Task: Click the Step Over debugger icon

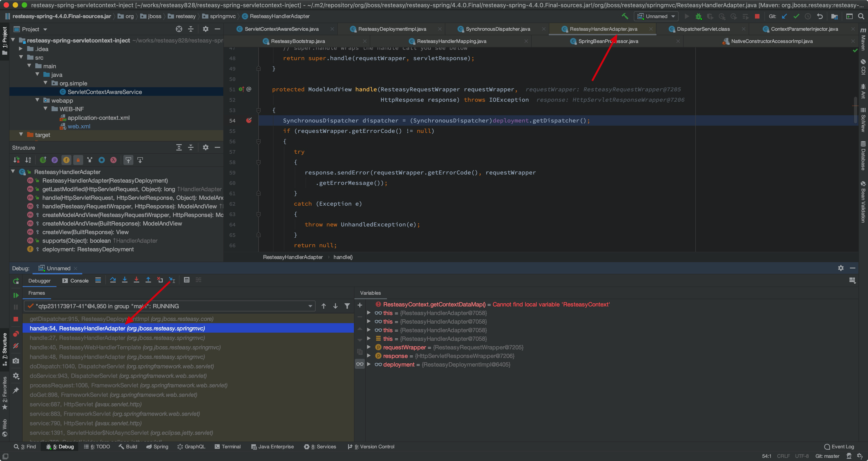Action: 113,280
